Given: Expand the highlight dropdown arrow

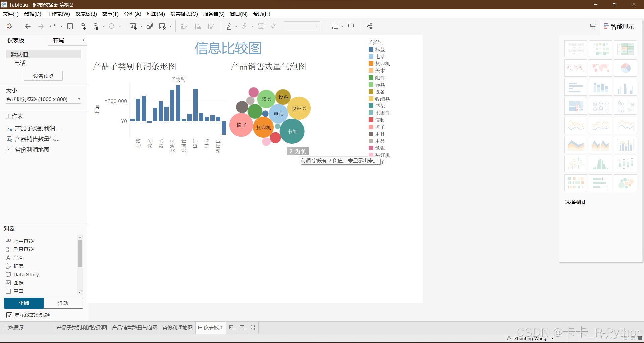Looking at the screenshot, I should (x=236, y=26).
